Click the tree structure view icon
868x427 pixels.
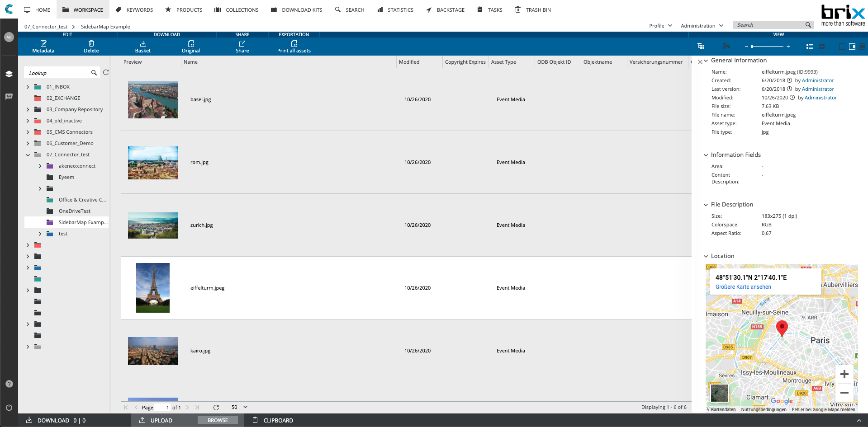click(701, 46)
